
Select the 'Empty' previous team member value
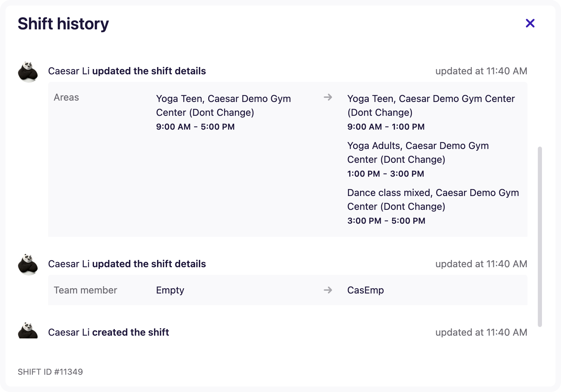[170, 290]
